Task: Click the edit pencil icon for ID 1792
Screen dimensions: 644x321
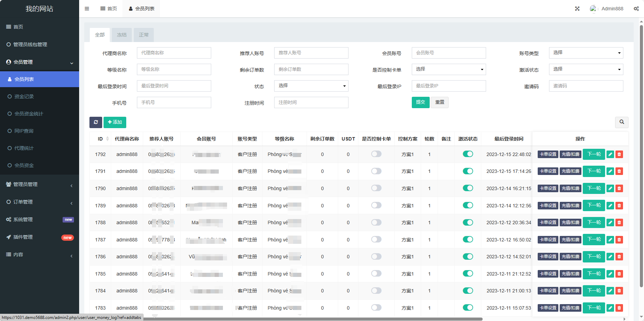Action: (610, 154)
